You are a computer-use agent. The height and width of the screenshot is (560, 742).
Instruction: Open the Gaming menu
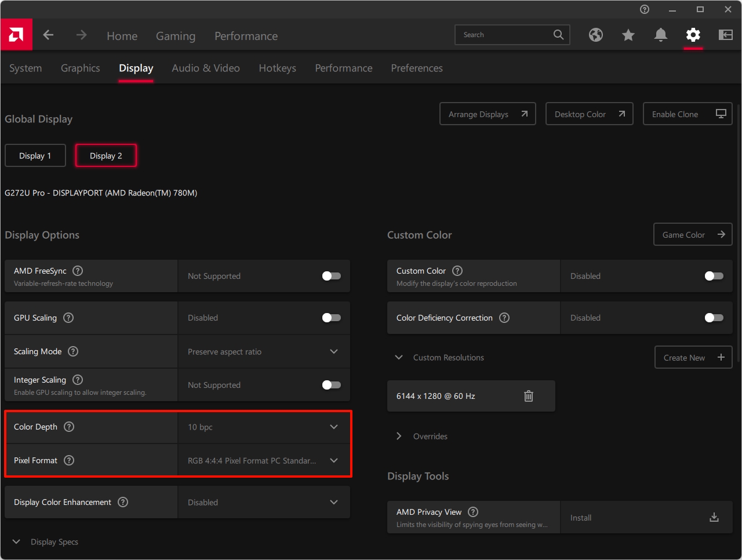[x=176, y=36]
